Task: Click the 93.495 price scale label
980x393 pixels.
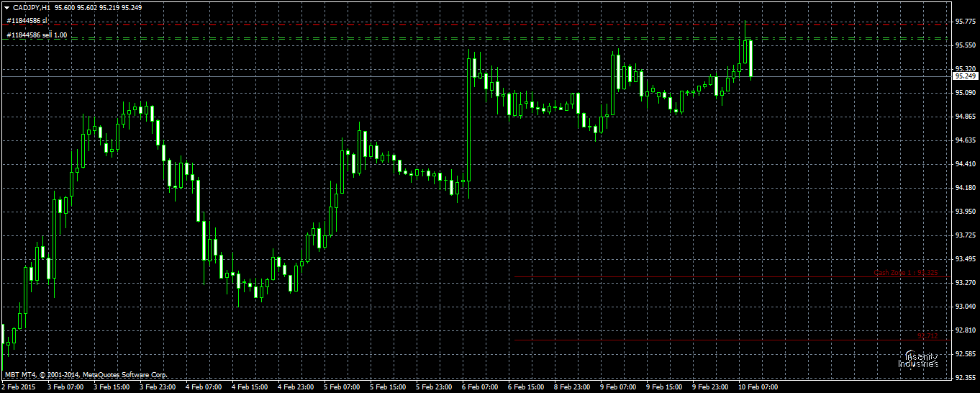Action: (965, 259)
